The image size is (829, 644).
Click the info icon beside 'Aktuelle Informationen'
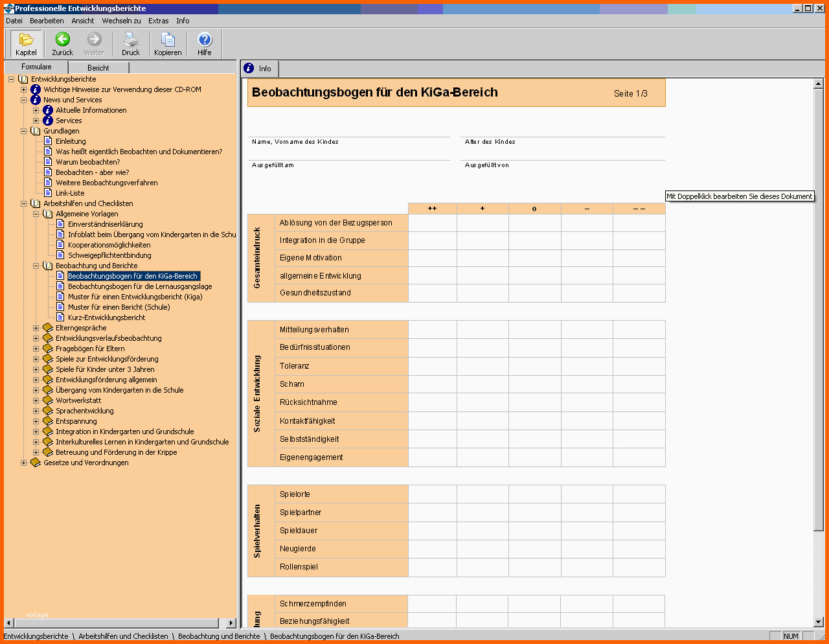pyautogui.click(x=48, y=110)
